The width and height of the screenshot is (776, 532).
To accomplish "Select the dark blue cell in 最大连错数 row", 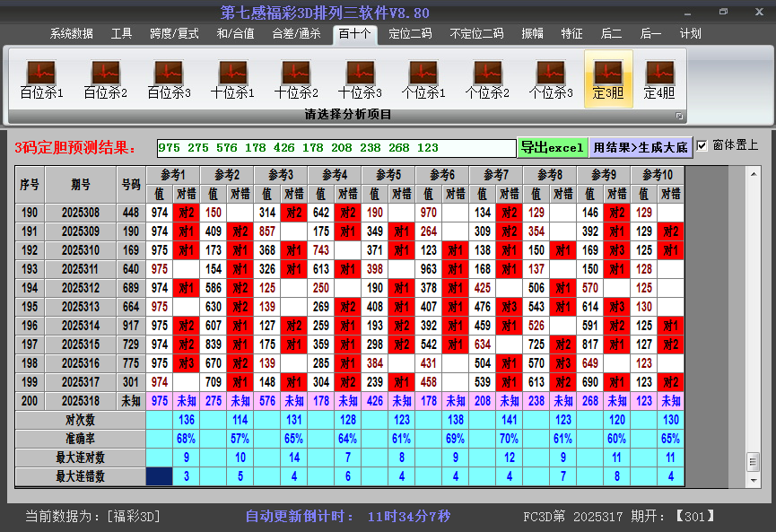I will click(159, 476).
